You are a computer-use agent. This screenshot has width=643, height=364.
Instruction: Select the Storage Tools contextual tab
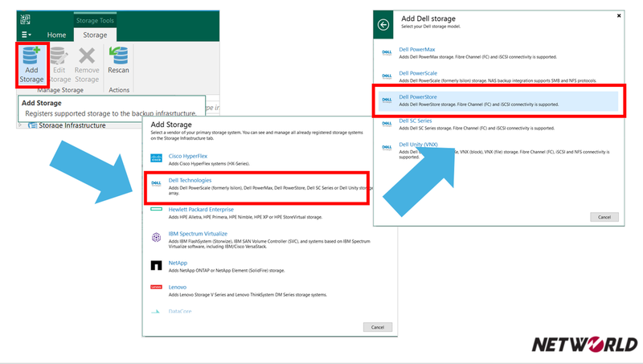(x=95, y=20)
